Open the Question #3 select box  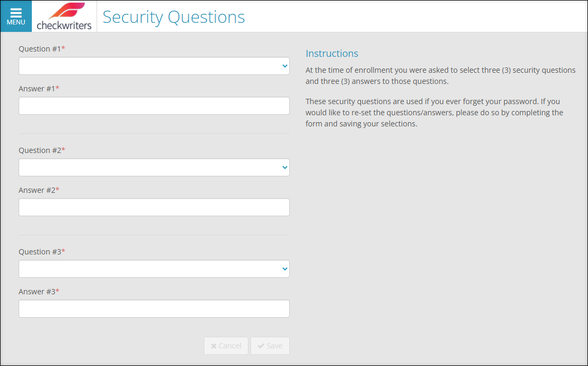tap(154, 269)
